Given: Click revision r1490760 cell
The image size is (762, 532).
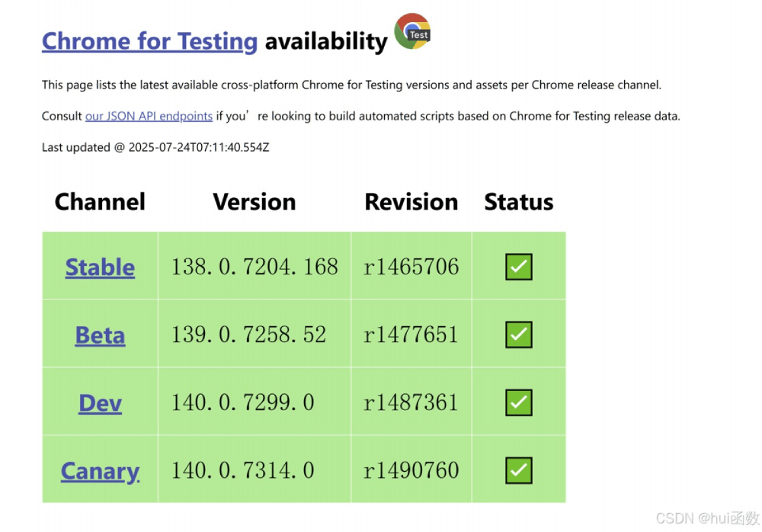Looking at the screenshot, I should [411, 470].
